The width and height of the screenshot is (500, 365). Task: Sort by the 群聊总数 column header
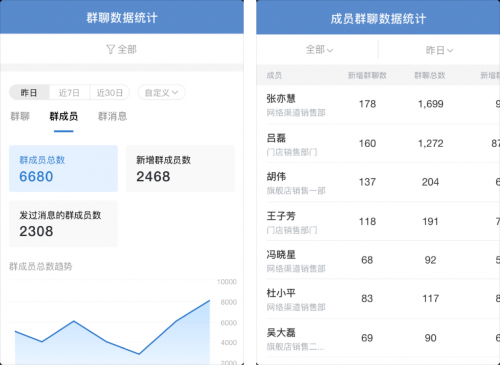[430, 75]
